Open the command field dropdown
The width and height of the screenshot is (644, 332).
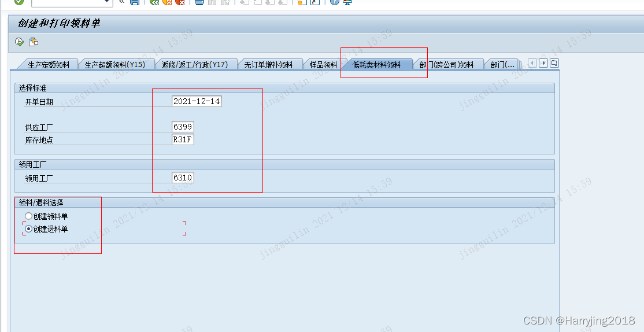point(107,2)
